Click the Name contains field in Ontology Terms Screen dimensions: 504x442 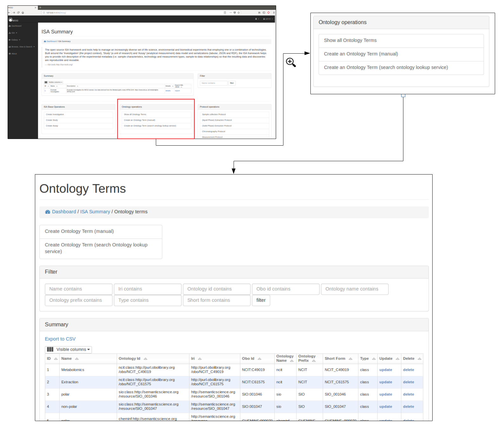(79, 289)
